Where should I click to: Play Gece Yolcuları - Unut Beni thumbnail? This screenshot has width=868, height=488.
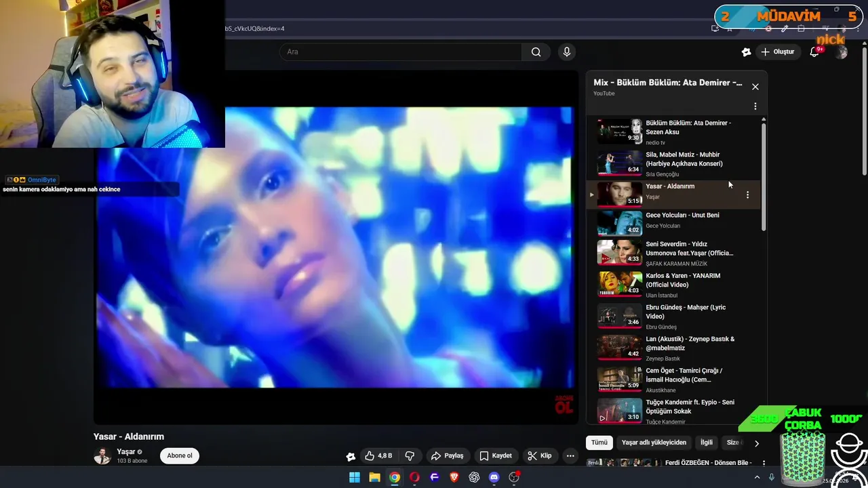[x=619, y=223]
